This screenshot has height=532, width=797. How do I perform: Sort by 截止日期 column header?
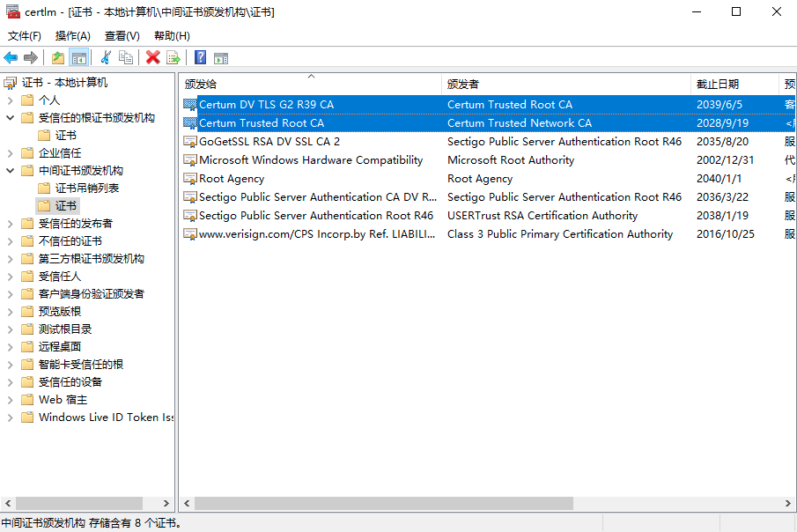[x=718, y=85]
